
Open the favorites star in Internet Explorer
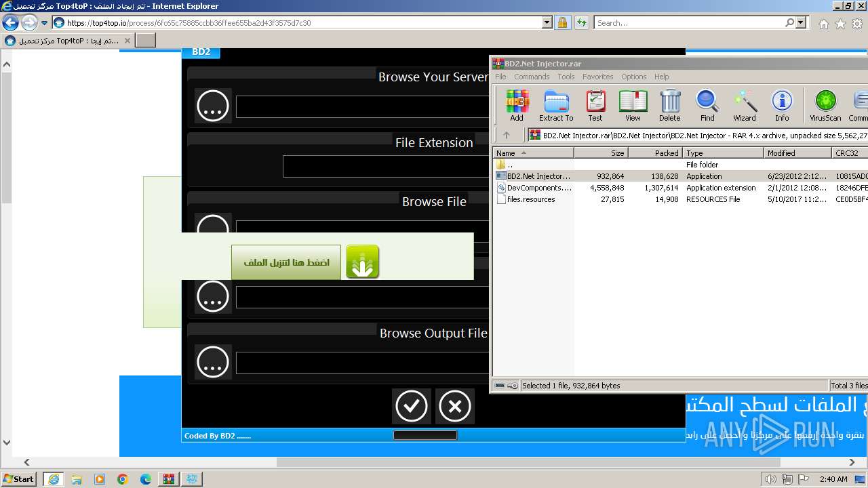[840, 24]
